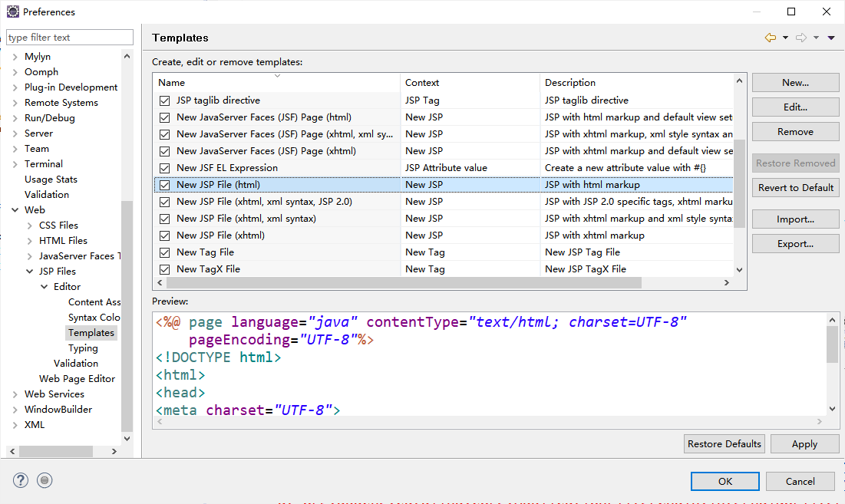Image resolution: width=845 pixels, height=504 pixels.
Task: Uncheck the New Tag File template
Action: [x=165, y=252]
